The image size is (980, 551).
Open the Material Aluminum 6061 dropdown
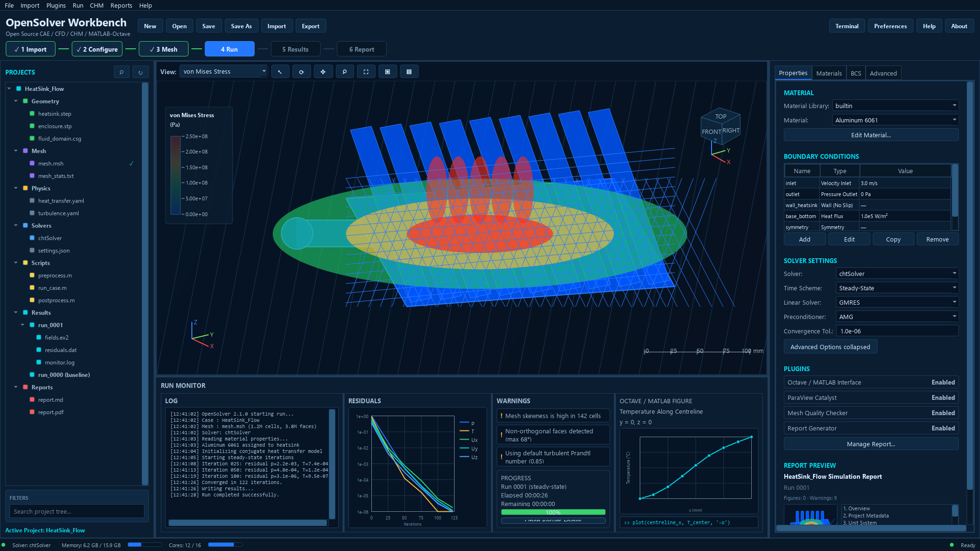[x=895, y=120]
